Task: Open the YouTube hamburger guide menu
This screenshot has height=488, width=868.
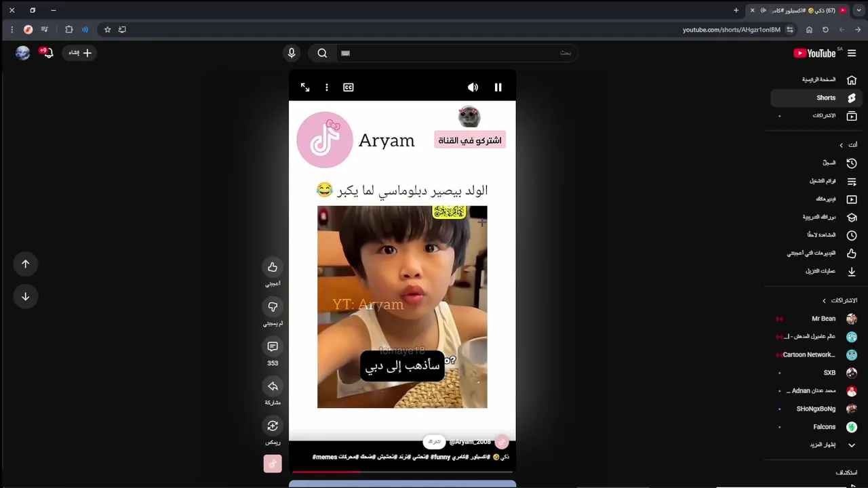Action: tap(852, 53)
